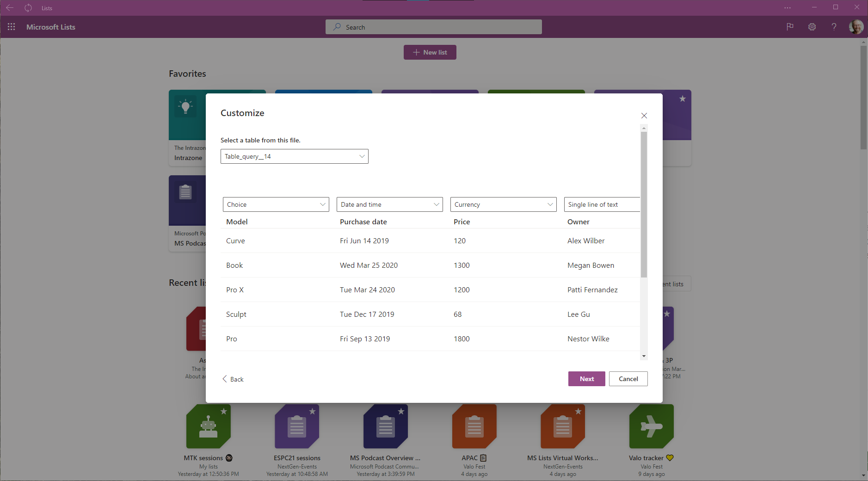
Task: Click the feedback flag icon
Action: click(x=789, y=27)
